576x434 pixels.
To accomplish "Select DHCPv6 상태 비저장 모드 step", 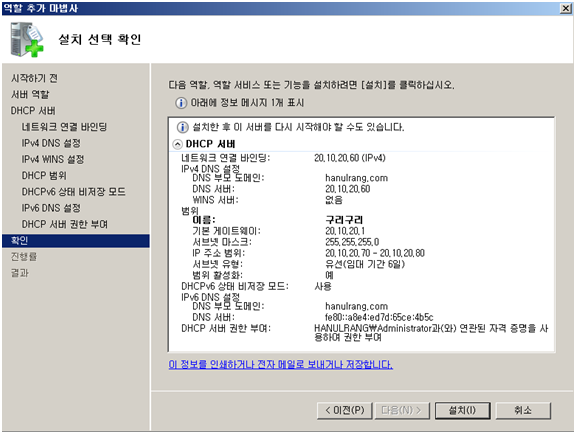I will point(73,191).
